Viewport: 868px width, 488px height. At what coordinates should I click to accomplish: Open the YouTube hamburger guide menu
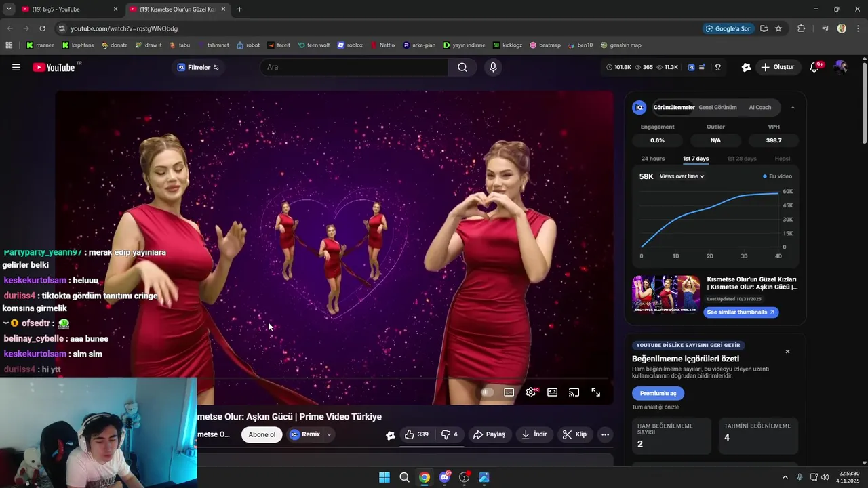16,67
